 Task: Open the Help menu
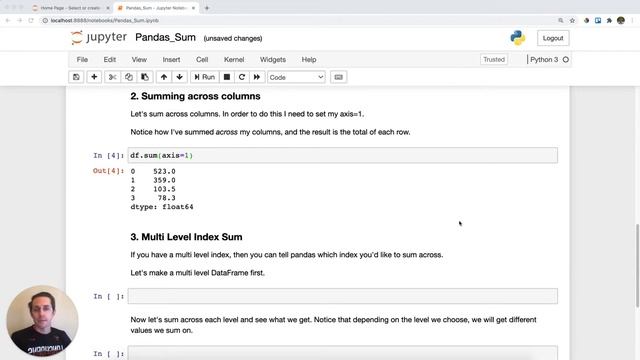click(x=309, y=60)
